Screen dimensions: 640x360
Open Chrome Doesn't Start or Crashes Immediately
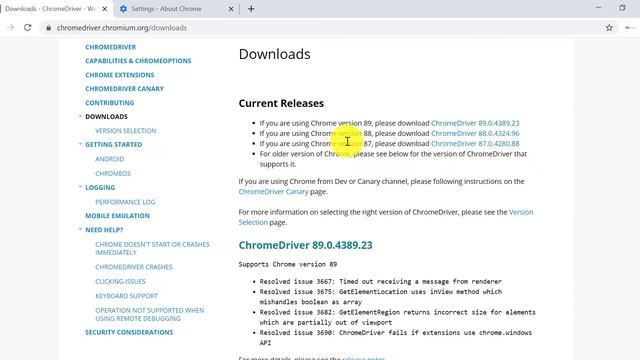pyautogui.click(x=152, y=248)
